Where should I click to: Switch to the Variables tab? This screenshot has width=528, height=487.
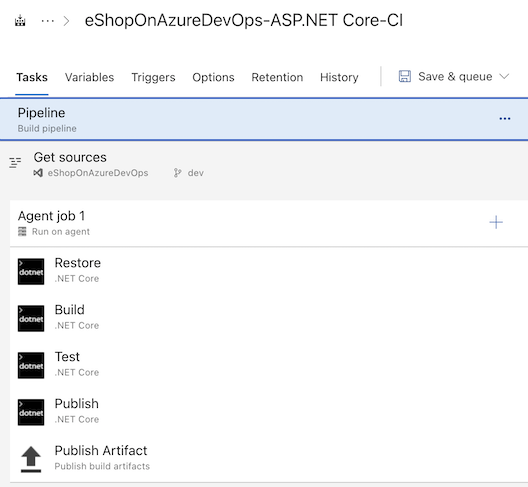[x=90, y=77]
